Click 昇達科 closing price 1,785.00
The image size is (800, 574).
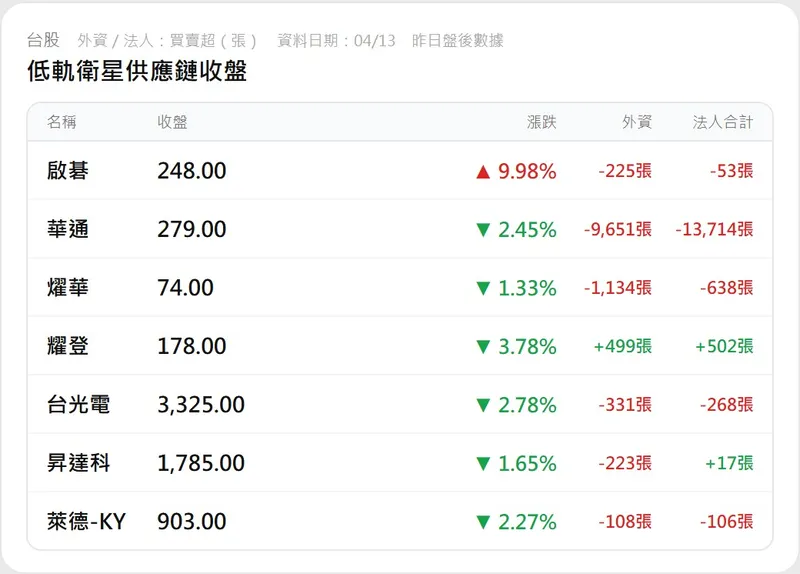pos(200,463)
